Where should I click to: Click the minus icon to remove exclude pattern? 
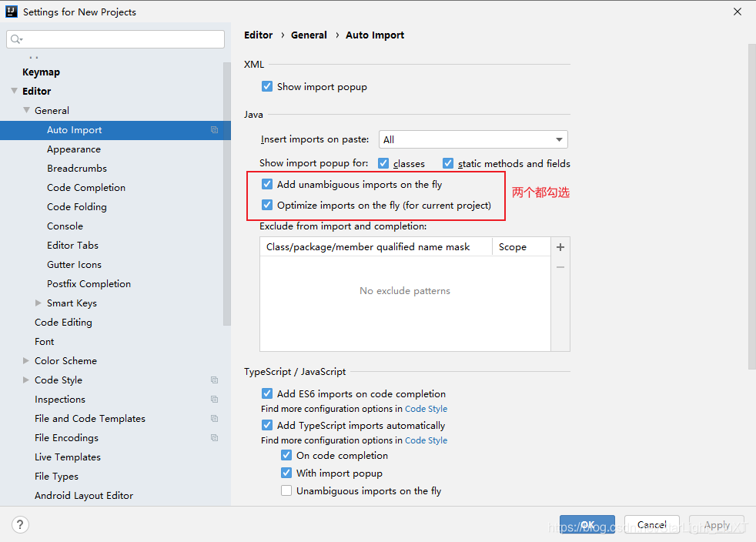(x=560, y=267)
